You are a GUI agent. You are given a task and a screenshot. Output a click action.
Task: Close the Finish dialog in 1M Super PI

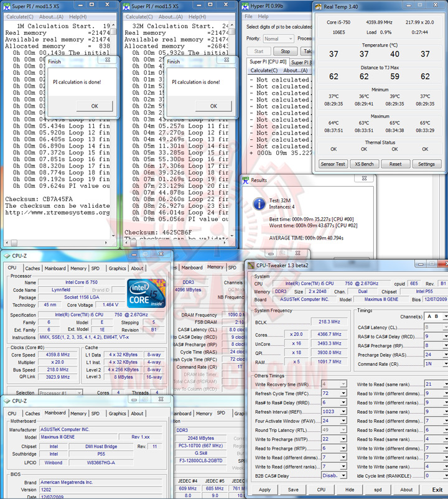(108, 60)
